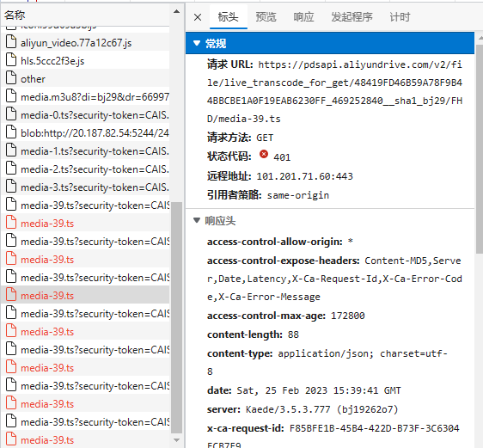Screen dimensions: 483x448
Task: Select the blob:http://20.187.82.54 request
Action: pyautogui.click(x=85, y=132)
